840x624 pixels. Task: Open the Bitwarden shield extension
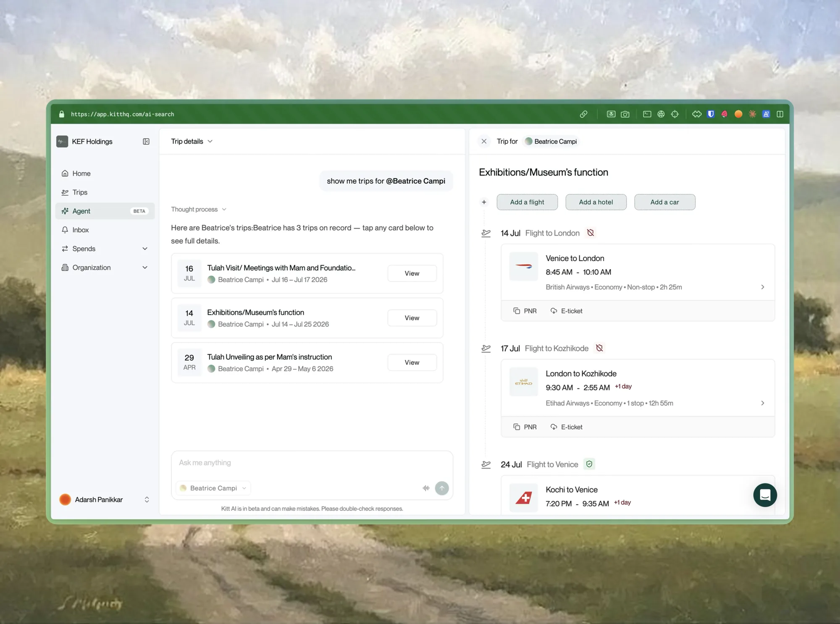[x=711, y=114]
